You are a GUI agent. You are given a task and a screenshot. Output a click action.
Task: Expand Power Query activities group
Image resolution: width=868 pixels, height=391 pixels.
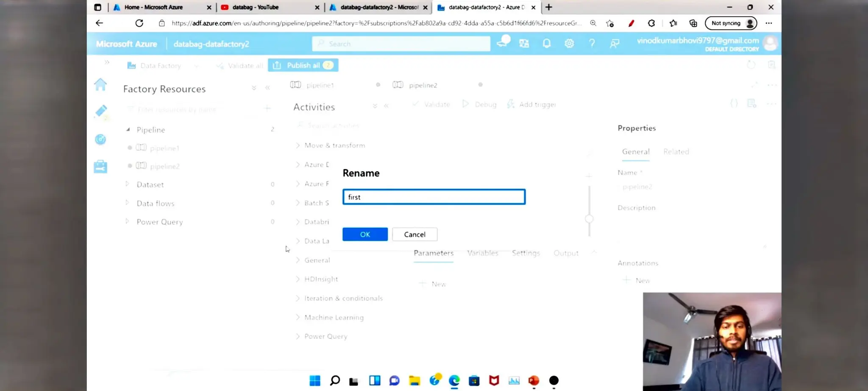tap(325, 336)
